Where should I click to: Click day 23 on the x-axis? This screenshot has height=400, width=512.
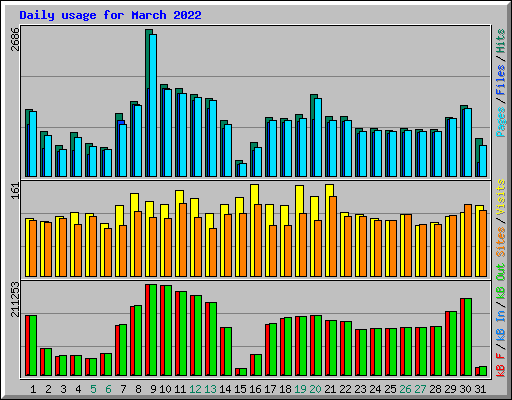(361, 389)
